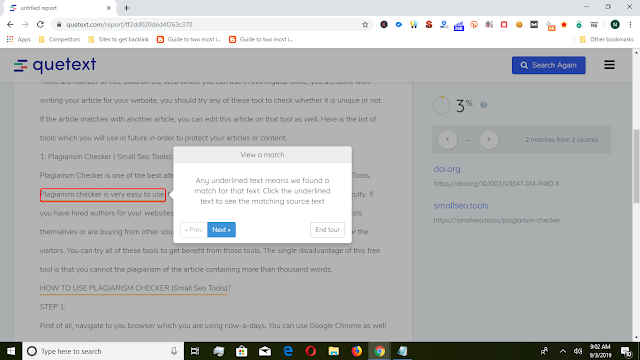Click the lightbulb W extension icon
The image size is (640, 360).
414,24
